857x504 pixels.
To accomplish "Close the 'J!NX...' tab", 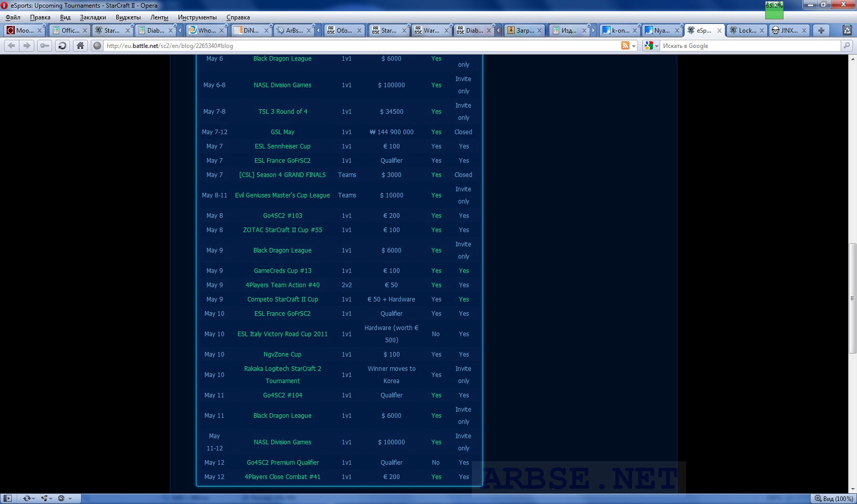I will tap(804, 31).
